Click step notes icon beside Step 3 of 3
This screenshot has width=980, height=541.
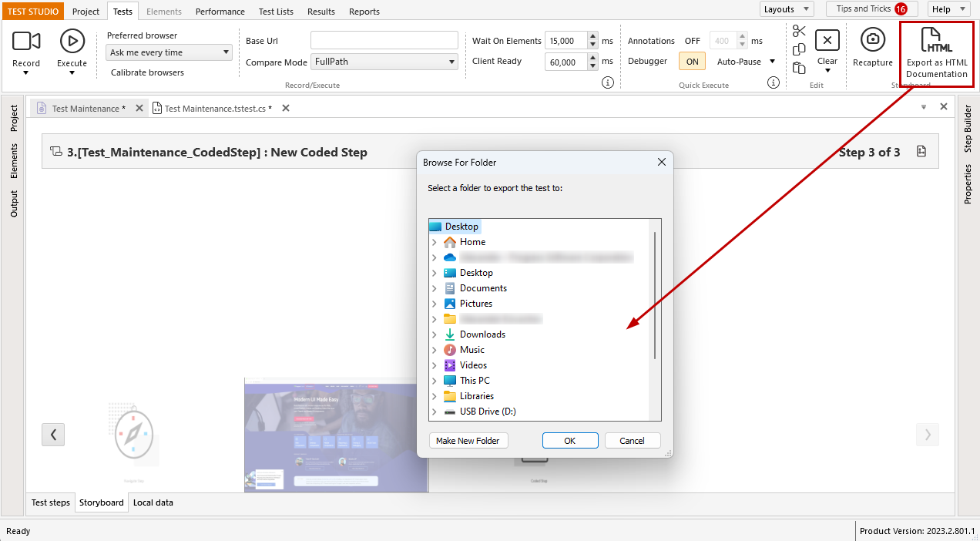[x=921, y=152]
